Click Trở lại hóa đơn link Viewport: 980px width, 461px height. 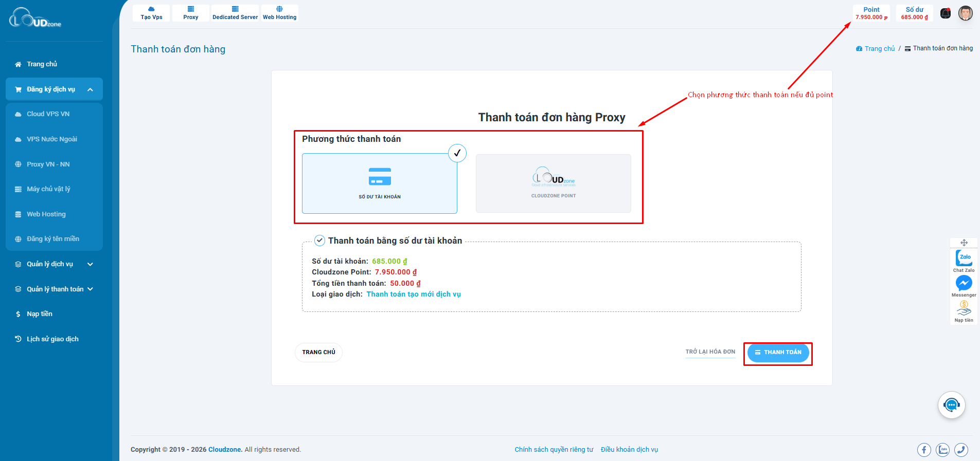[x=710, y=352]
